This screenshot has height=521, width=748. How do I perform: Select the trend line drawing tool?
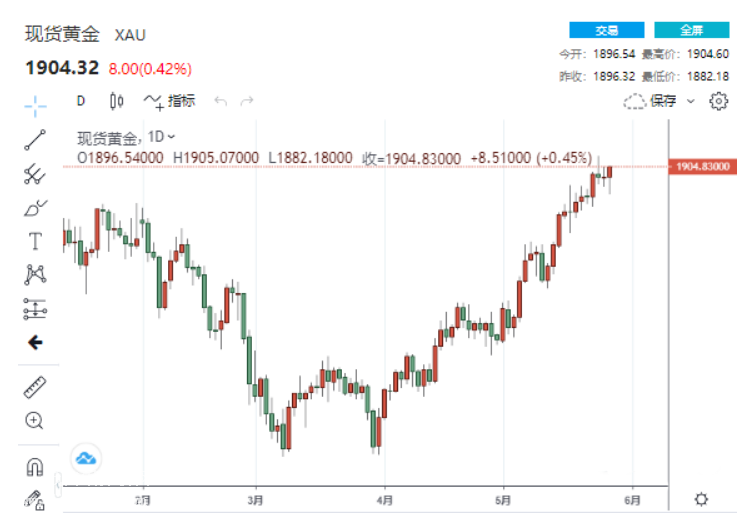(35, 139)
